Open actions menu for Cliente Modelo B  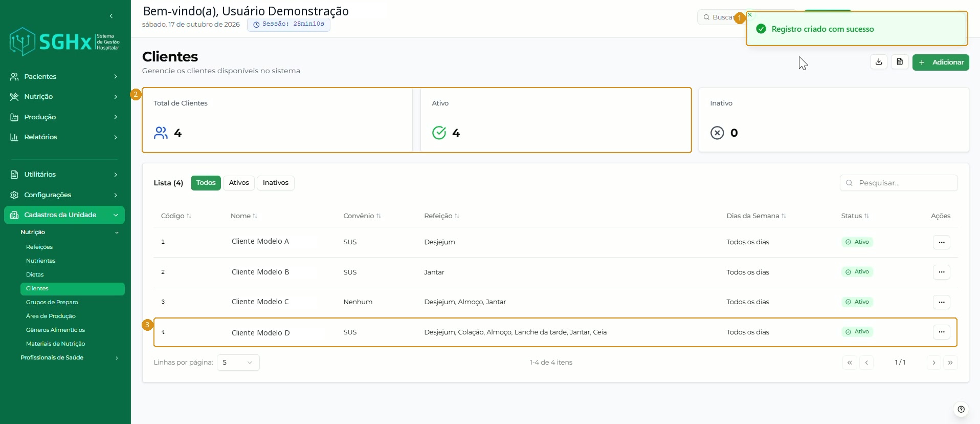pos(942,272)
